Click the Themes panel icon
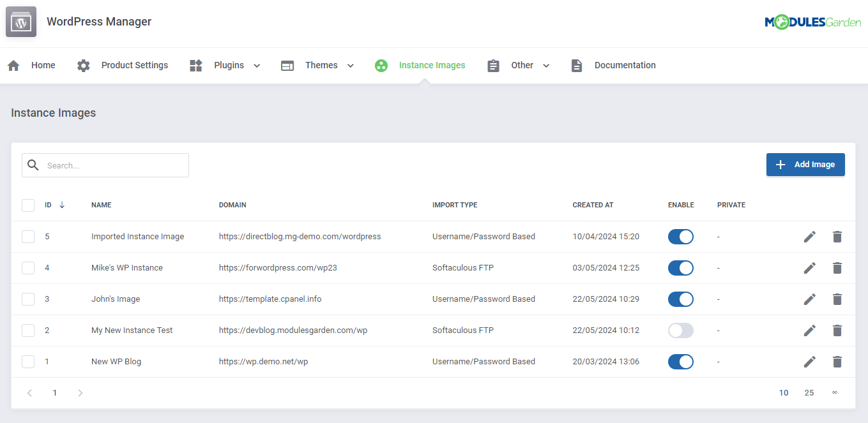Screen dimensions: 868x423 pyautogui.click(x=287, y=64)
